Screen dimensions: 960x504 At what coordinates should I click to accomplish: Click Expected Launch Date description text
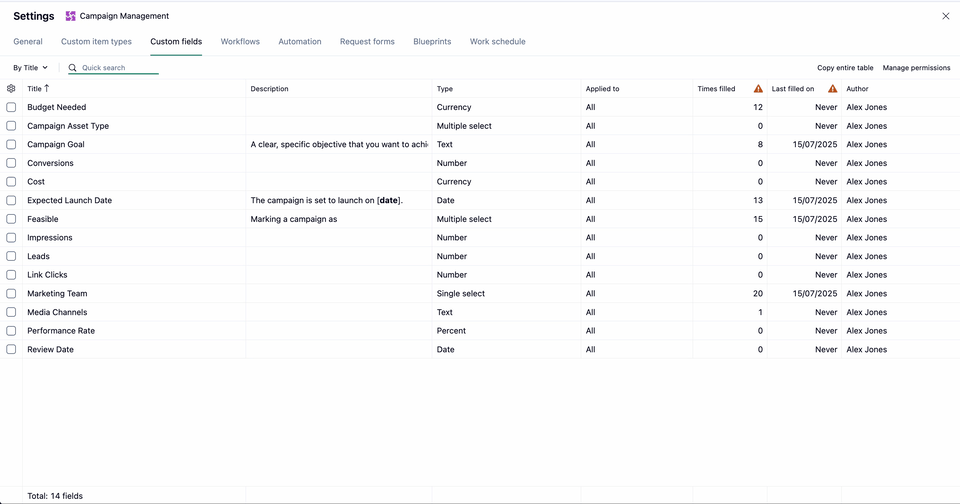[327, 200]
